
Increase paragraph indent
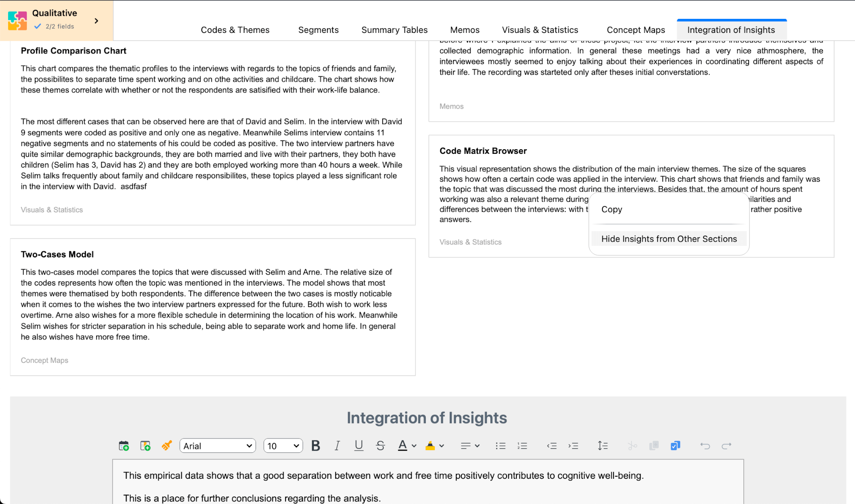coord(573,446)
